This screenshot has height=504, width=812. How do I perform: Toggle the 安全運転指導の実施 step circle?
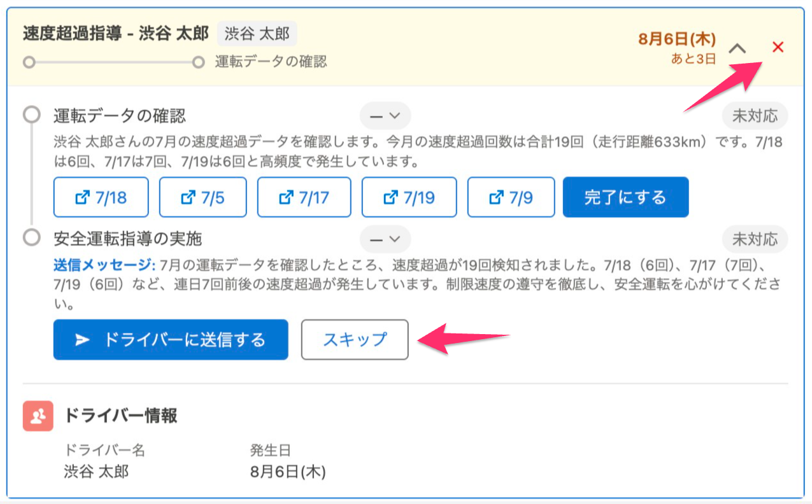(x=31, y=238)
